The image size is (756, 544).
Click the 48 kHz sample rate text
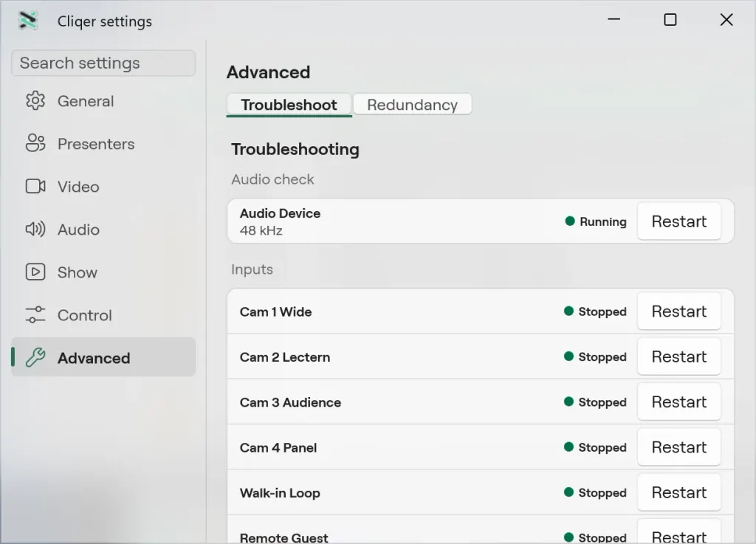(x=261, y=230)
